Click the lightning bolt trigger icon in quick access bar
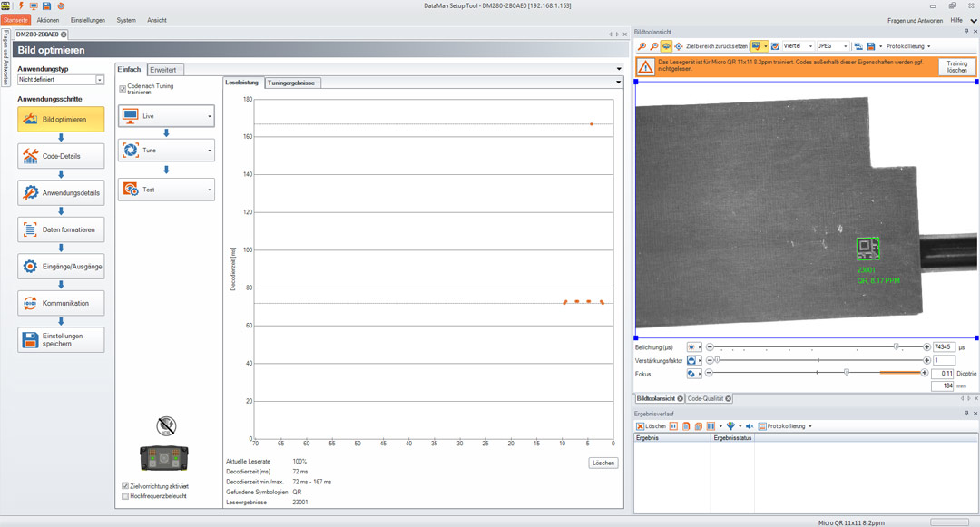 point(21,5)
